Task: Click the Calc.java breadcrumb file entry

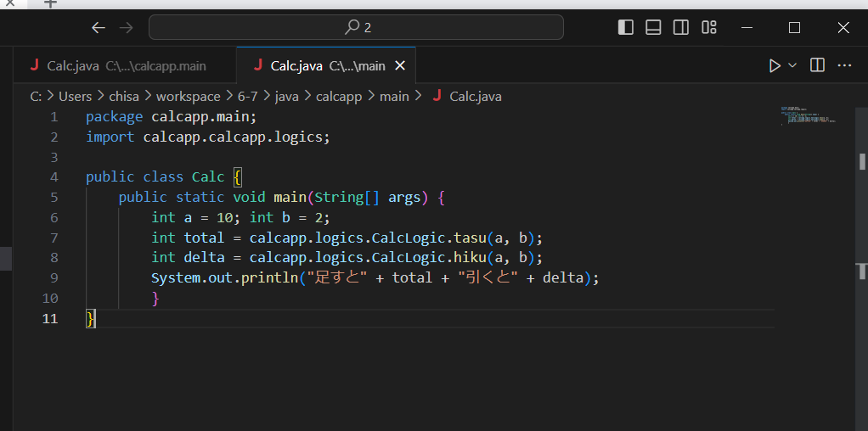Action: 475,96
